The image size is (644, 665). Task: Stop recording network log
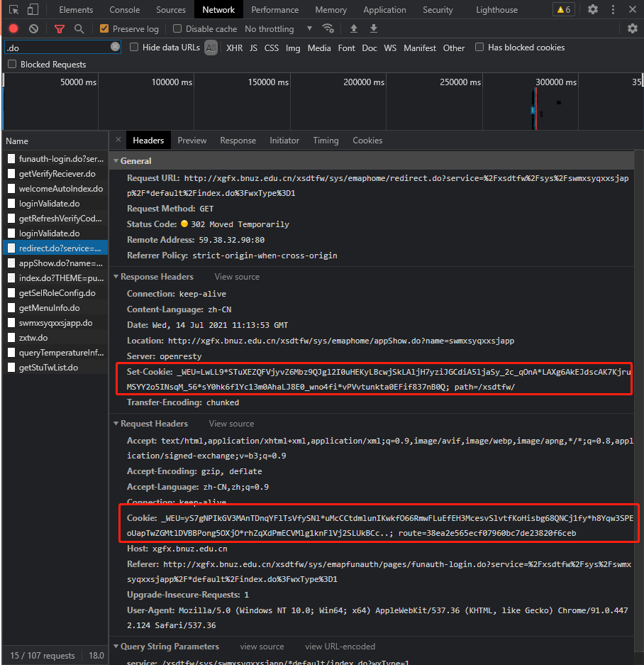click(x=13, y=28)
